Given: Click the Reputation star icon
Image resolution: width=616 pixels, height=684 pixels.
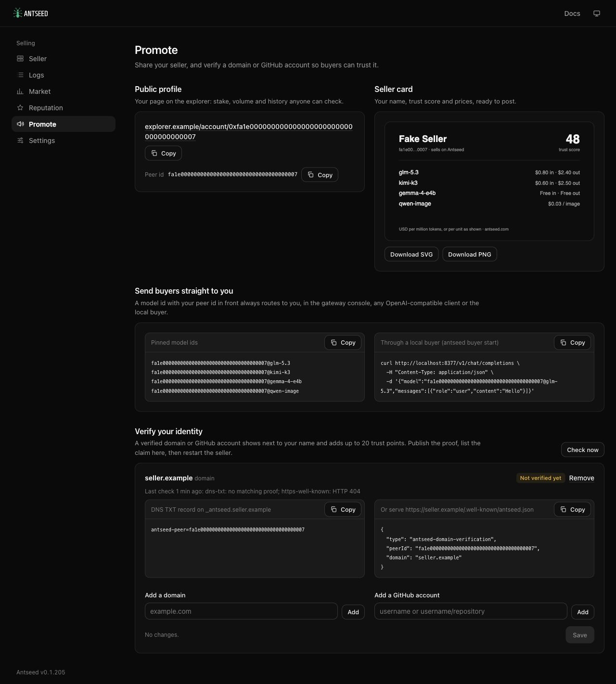Looking at the screenshot, I should [x=20, y=108].
